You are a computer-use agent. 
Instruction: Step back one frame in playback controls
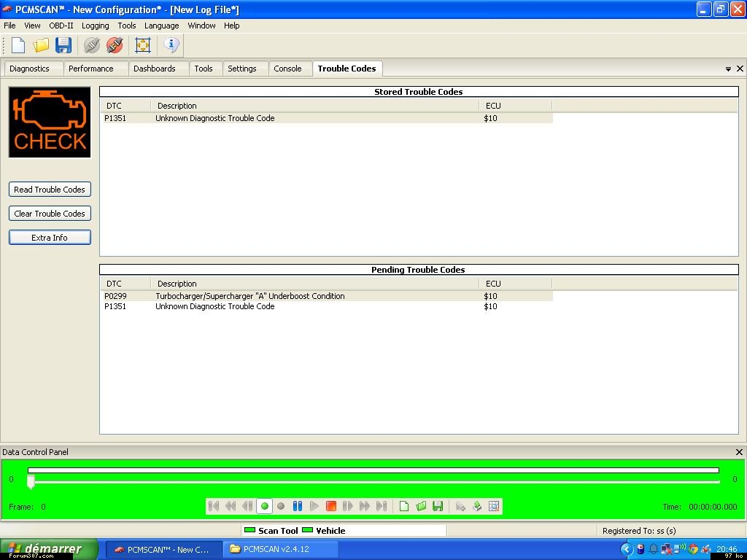point(247,506)
